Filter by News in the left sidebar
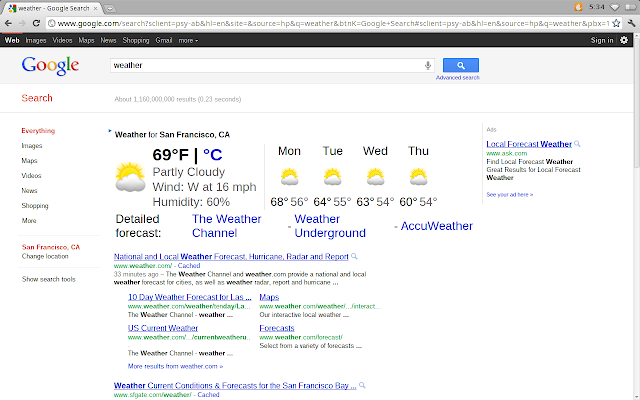Image resolution: width=640 pixels, height=400 pixels. tap(29, 191)
